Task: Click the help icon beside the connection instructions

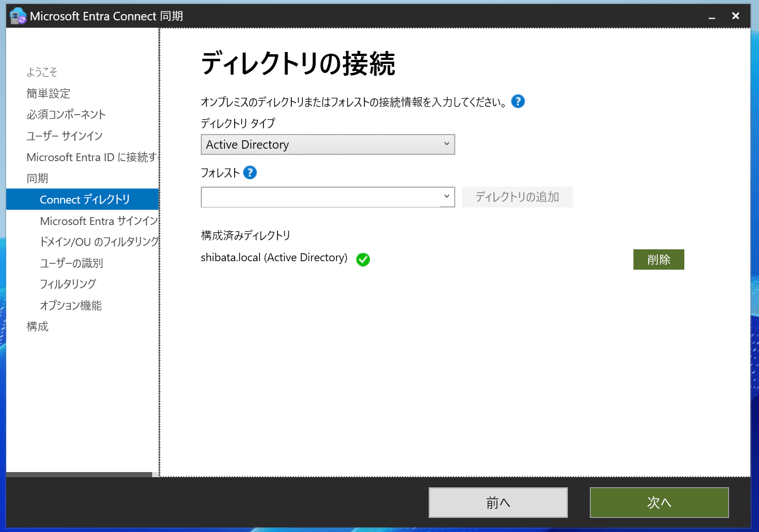Action: 518,101
